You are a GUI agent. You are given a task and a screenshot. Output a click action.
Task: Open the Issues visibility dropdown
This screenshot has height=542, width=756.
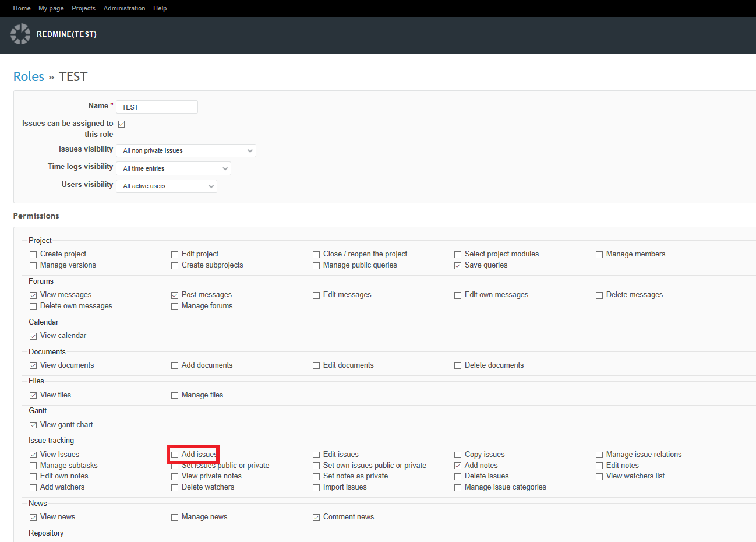186,151
